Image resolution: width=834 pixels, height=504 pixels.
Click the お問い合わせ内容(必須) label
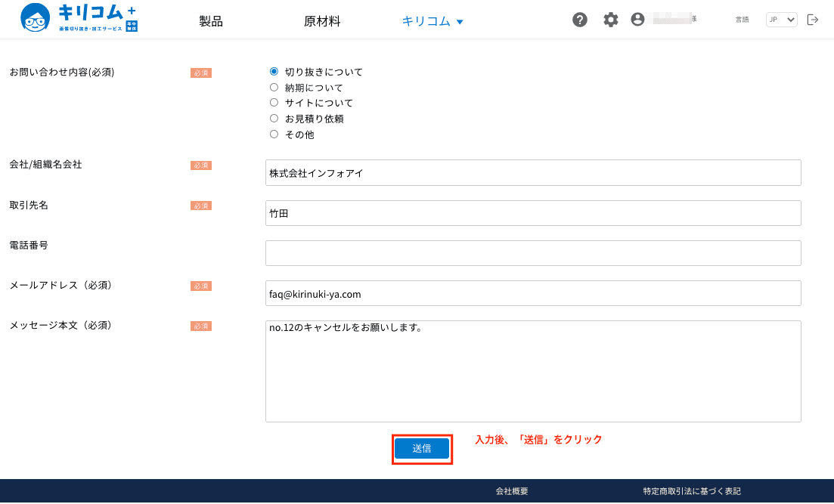pyautogui.click(x=62, y=73)
